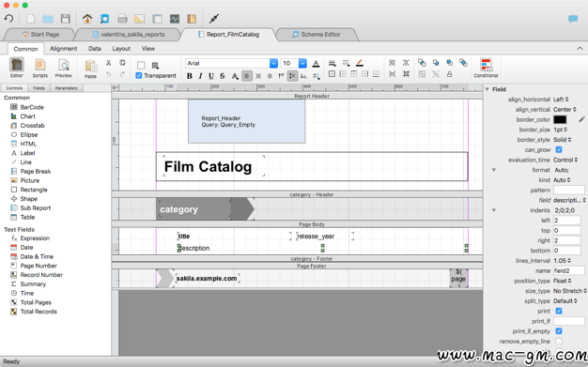Open the Conditional formatting icon

pos(486,68)
